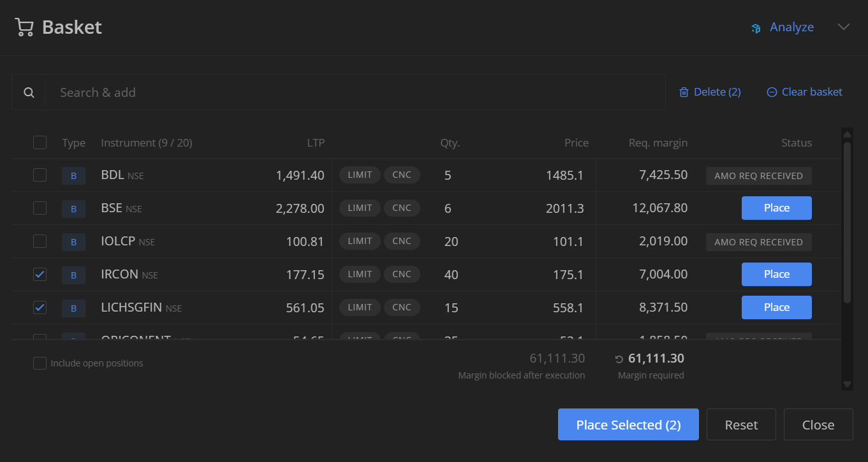Image resolution: width=868 pixels, height=462 pixels.
Task: Toggle LIMIT order type for BSE
Action: point(360,208)
